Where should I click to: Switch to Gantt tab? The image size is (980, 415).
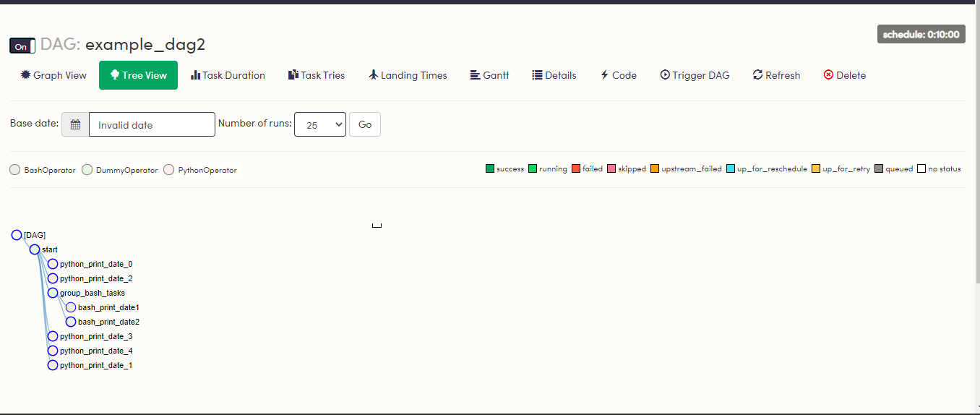(489, 75)
